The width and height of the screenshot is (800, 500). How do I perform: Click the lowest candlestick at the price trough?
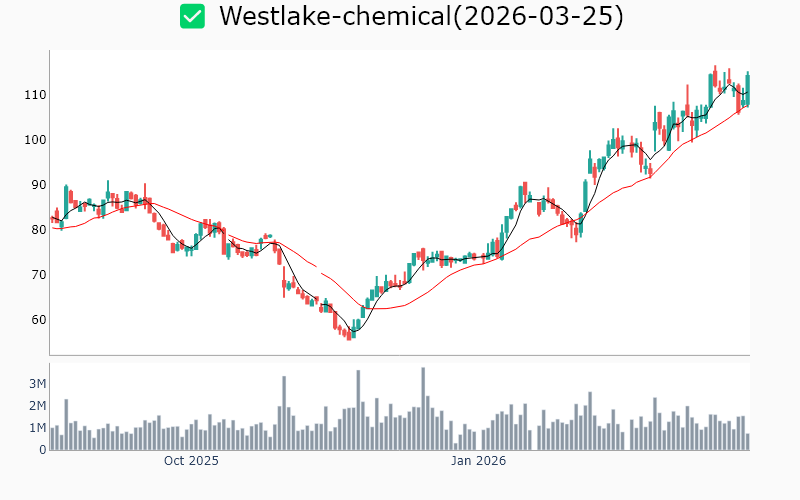[349, 334]
